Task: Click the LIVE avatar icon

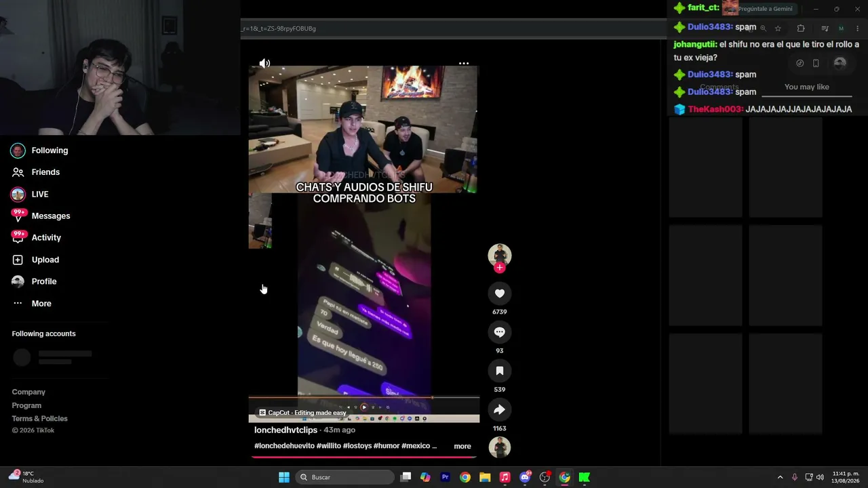Action: pyautogui.click(x=18, y=195)
